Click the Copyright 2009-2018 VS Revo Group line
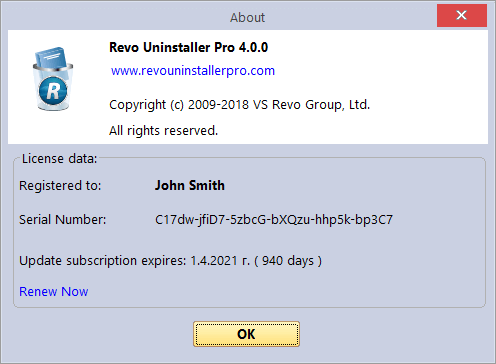 point(240,105)
